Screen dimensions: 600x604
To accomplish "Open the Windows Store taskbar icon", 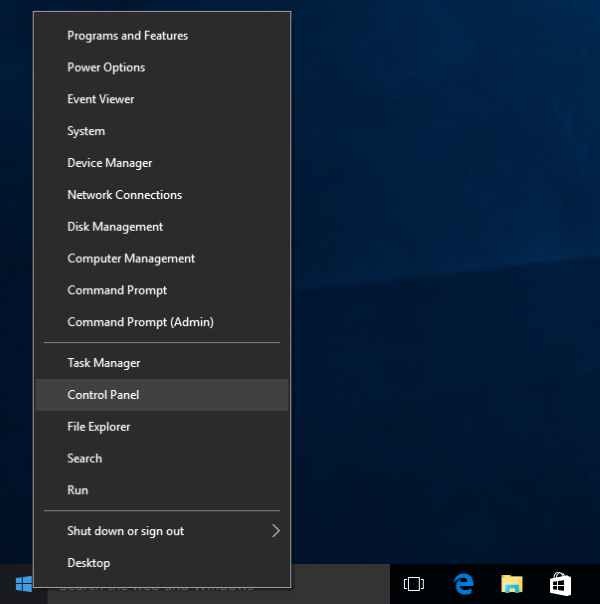I will (x=560, y=584).
